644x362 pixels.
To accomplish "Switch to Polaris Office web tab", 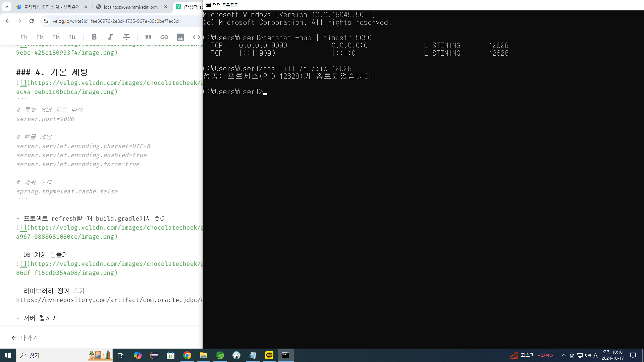I will 51,7.
